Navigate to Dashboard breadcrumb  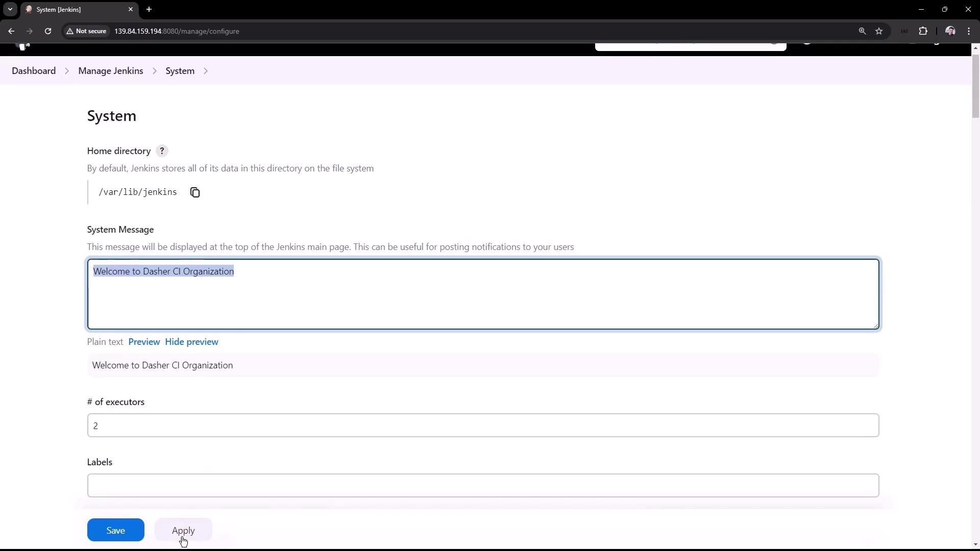coord(34,71)
